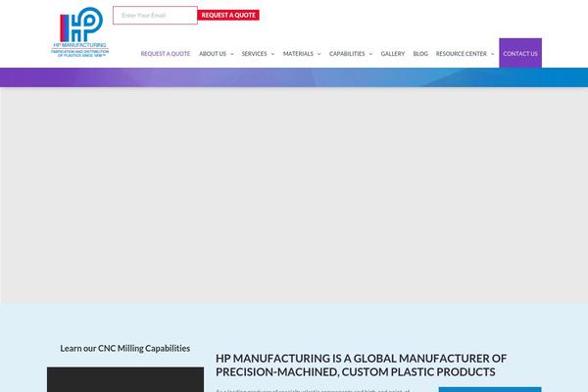The width and height of the screenshot is (588, 392).
Task: Expand the About Us dropdown chevron
Action: click(x=231, y=54)
